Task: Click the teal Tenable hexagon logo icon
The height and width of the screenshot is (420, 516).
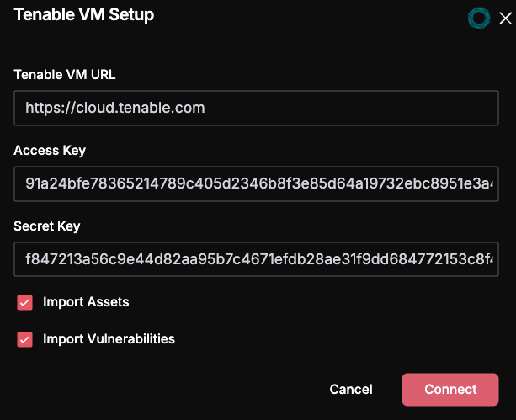Action: [x=479, y=18]
